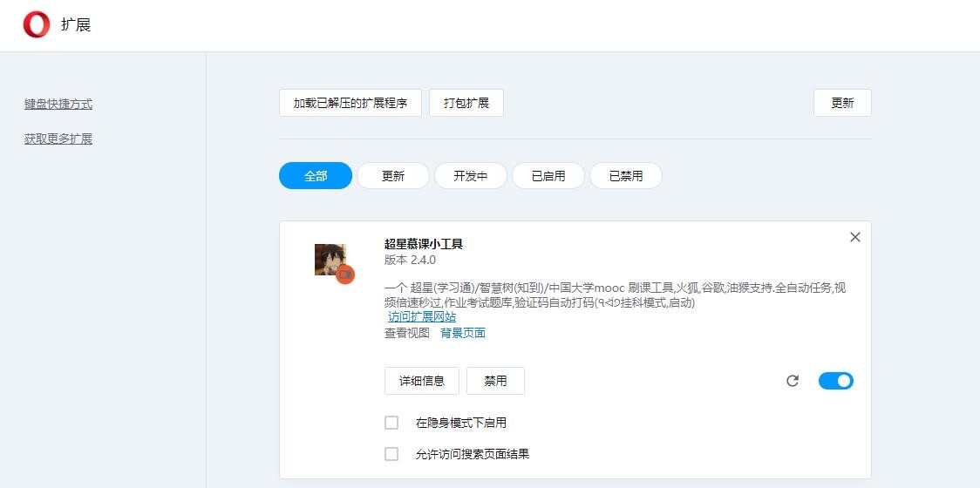Click the reload extension icon
This screenshot has height=488, width=980.
click(793, 381)
